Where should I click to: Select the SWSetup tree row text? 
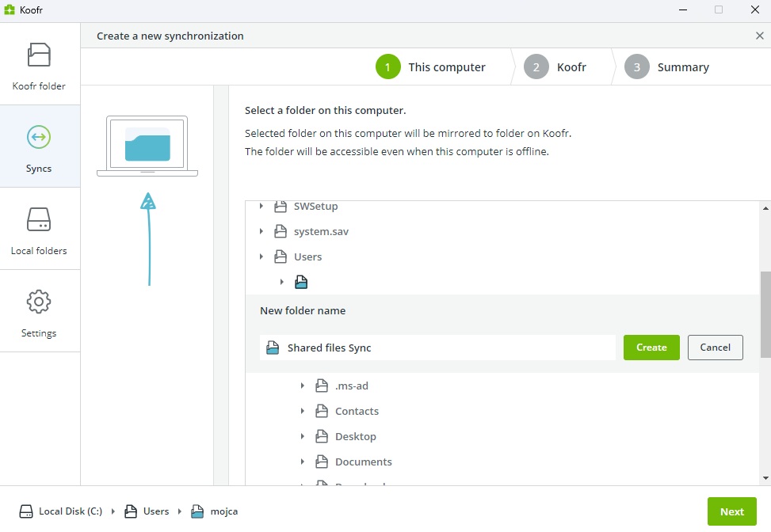pos(315,207)
